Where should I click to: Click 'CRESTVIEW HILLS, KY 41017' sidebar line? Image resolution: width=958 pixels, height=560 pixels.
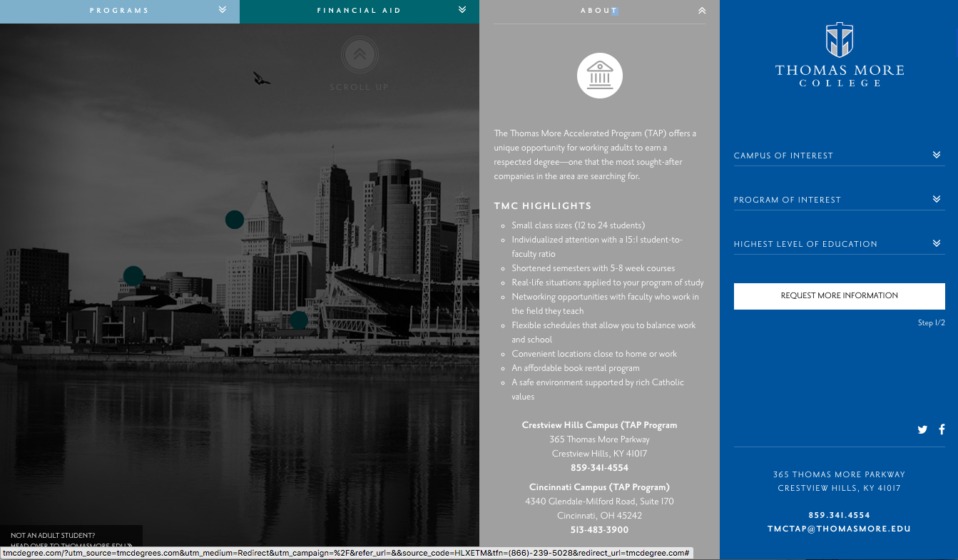(x=839, y=489)
